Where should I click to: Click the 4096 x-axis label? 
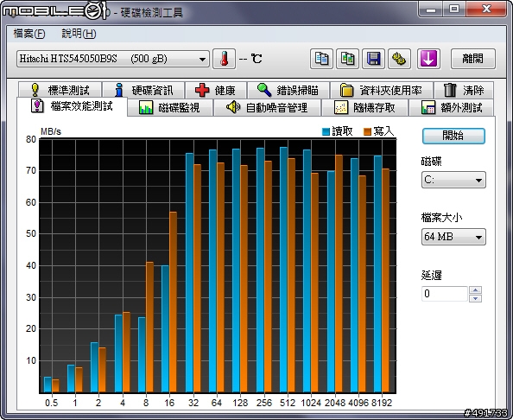pos(358,403)
